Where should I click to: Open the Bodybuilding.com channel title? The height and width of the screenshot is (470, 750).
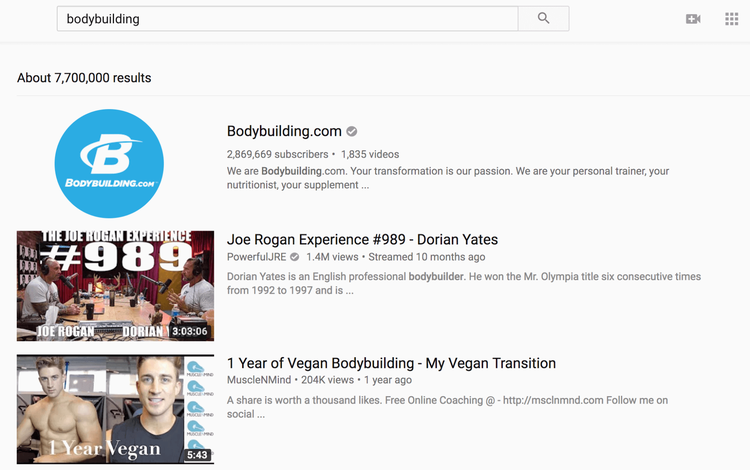(x=284, y=131)
